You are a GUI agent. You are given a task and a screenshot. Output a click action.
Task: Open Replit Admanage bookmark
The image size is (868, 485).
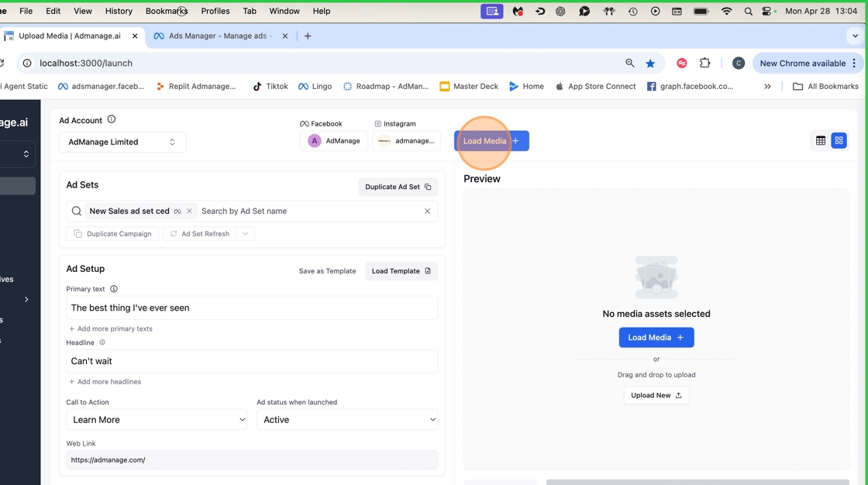196,86
